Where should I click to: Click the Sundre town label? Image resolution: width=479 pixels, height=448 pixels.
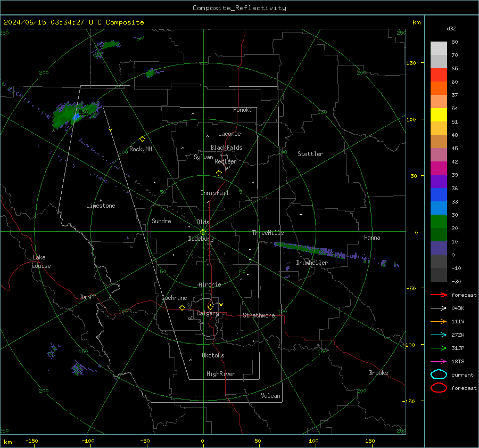[x=161, y=221]
